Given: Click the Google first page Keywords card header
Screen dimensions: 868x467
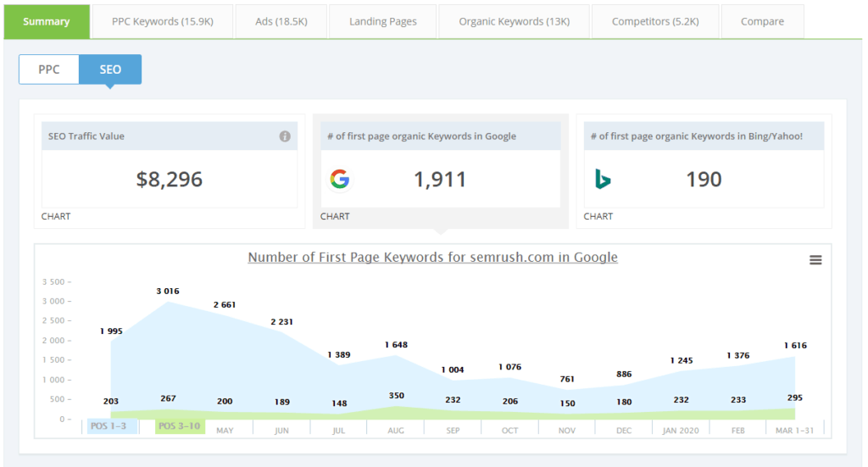Looking at the screenshot, I should click(441, 136).
